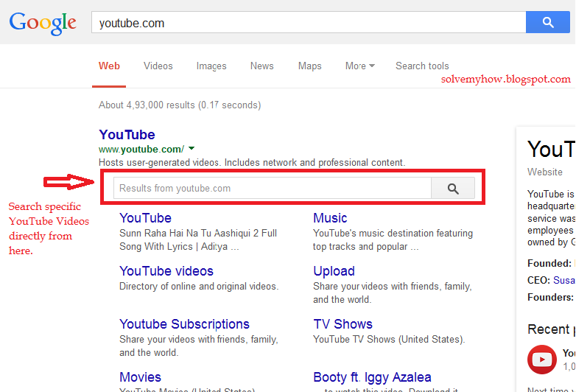Click the 'Hosts user-generated videos' snippet text
The width and height of the screenshot is (576, 392).
(x=252, y=162)
